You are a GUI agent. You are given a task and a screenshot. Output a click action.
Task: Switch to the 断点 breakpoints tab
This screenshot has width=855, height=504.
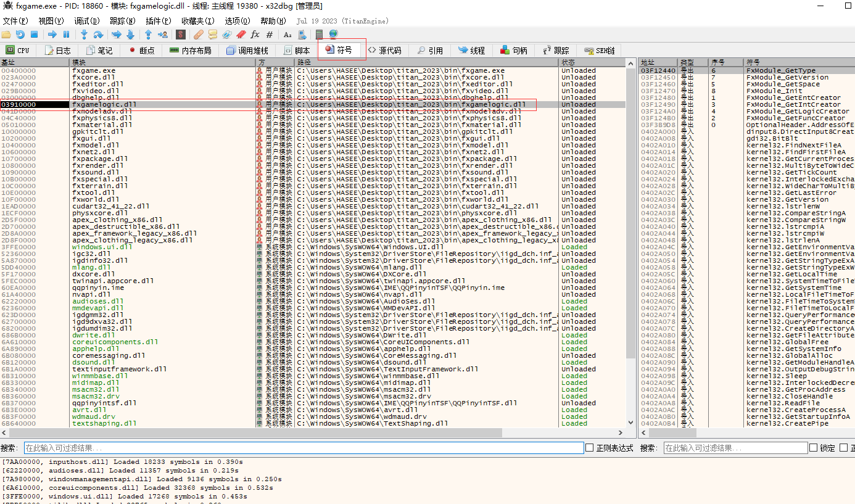pyautogui.click(x=141, y=51)
